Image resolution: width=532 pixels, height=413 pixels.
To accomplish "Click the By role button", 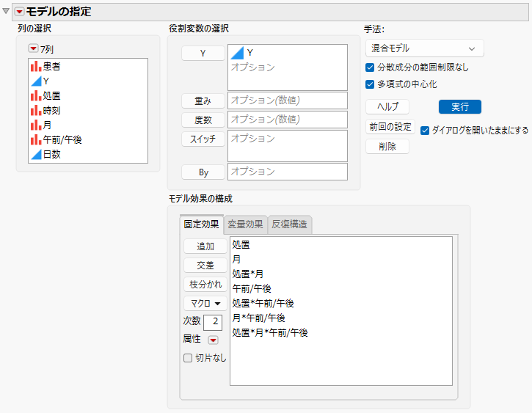I will click(x=203, y=172).
